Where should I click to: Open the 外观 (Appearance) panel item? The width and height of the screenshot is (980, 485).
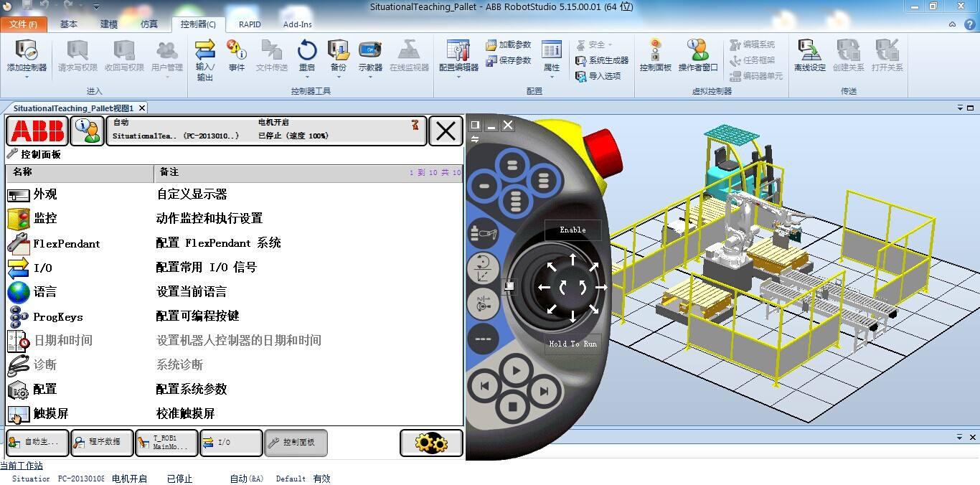[234, 194]
